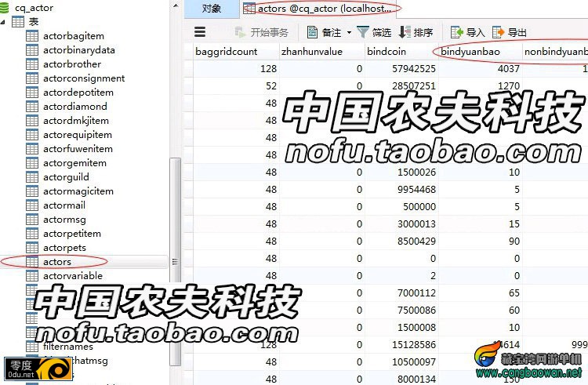The height and width of the screenshot is (385, 588).
Task: Click the actordepotitem table icon
Action: tap(32, 93)
